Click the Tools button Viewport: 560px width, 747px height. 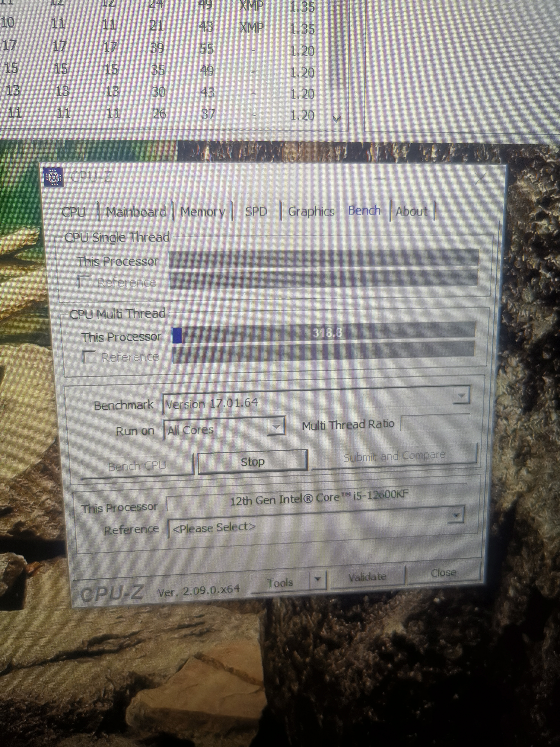280,582
